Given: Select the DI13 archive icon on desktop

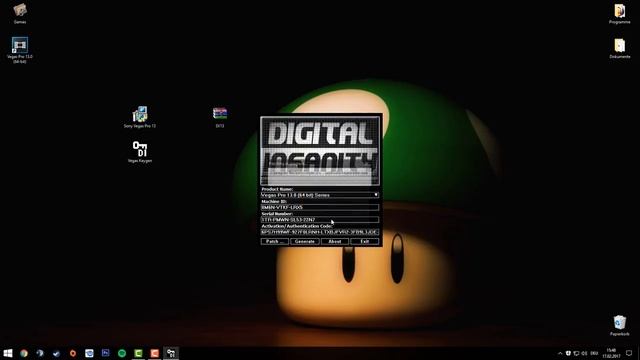Looking at the screenshot, I should [220, 117].
